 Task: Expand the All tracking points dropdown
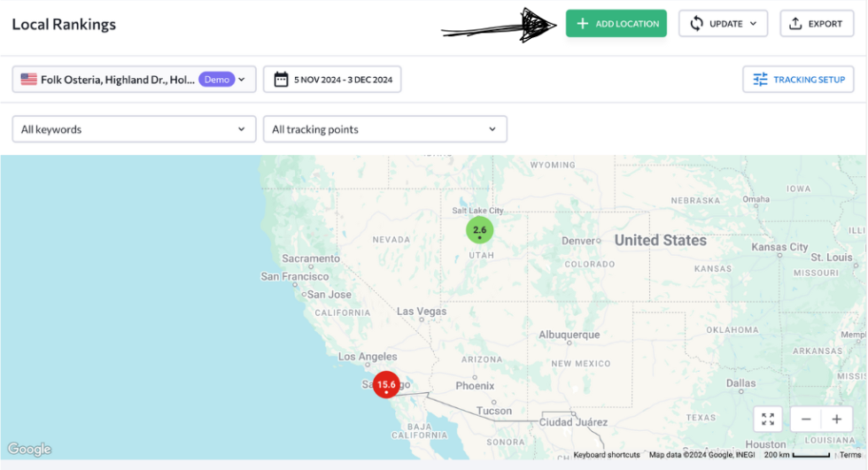[384, 129]
